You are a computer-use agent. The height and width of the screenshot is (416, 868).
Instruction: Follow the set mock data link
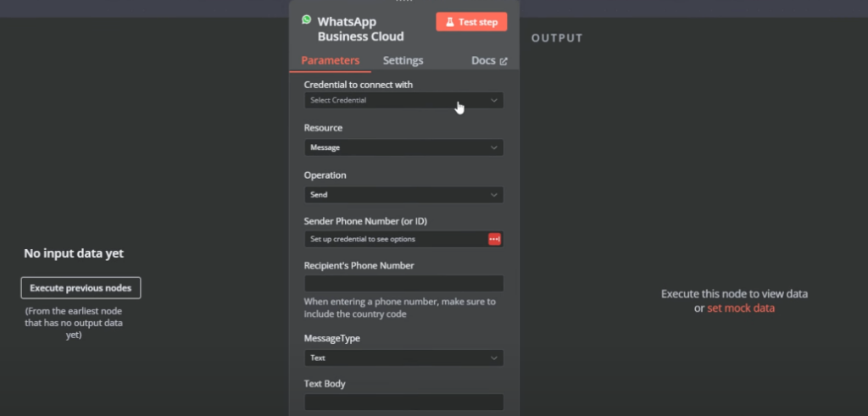(740, 308)
